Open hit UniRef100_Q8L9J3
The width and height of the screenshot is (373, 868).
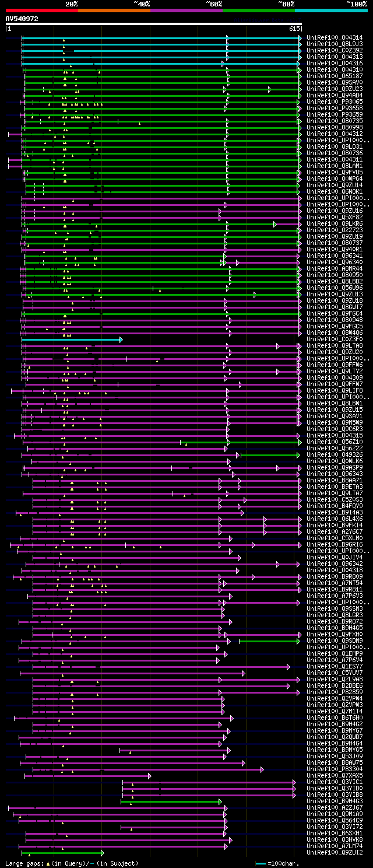pyautogui.click(x=335, y=44)
